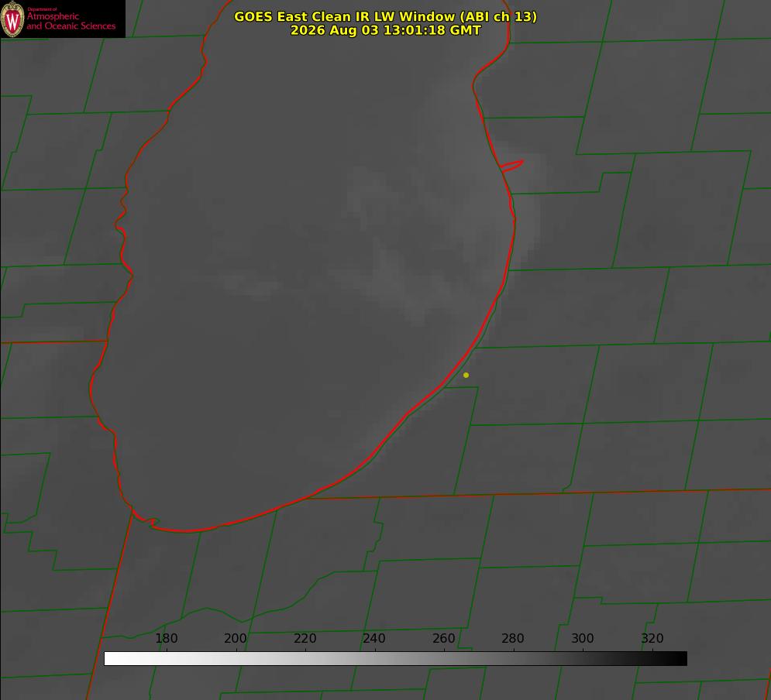Click the GOES East Clean IR title

point(386,16)
